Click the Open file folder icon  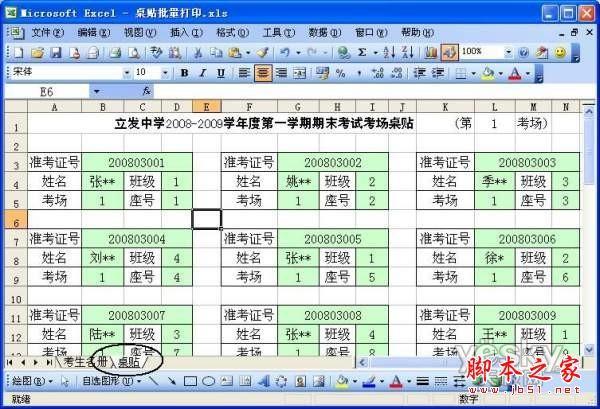tap(38, 53)
